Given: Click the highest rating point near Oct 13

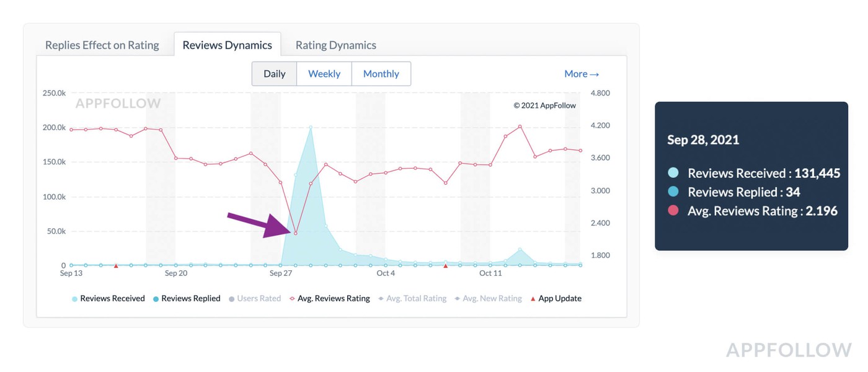Looking at the screenshot, I should (520, 126).
